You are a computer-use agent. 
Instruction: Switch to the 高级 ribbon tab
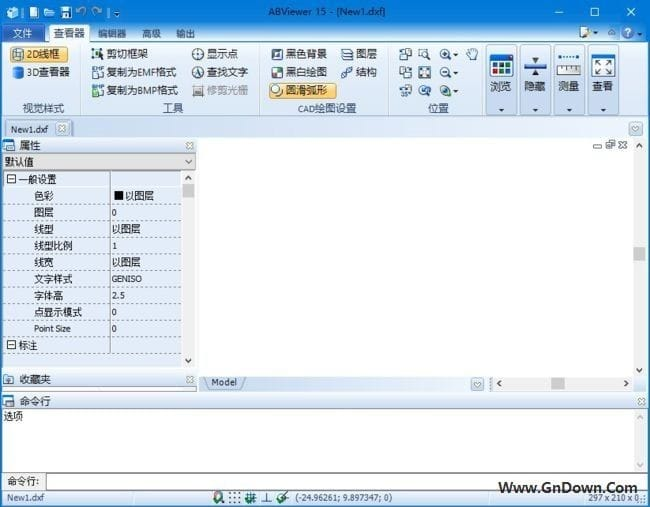point(151,33)
